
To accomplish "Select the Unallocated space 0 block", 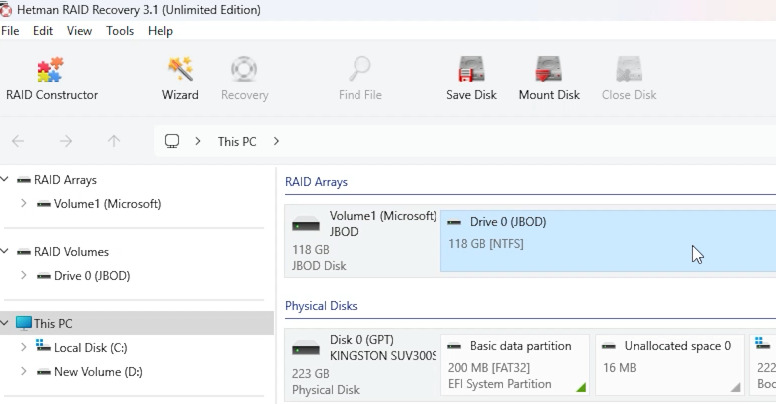I will click(670, 365).
